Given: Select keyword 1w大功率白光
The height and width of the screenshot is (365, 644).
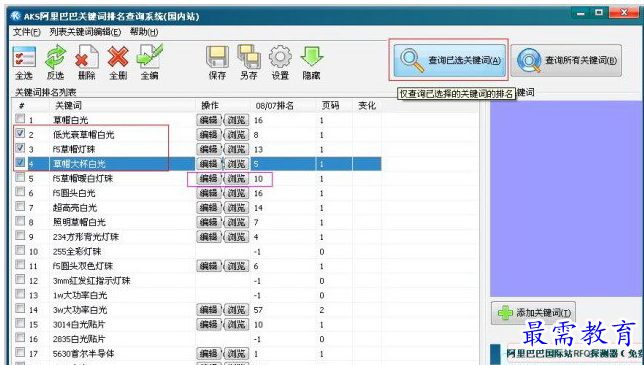Looking at the screenshot, I should 80,295.
